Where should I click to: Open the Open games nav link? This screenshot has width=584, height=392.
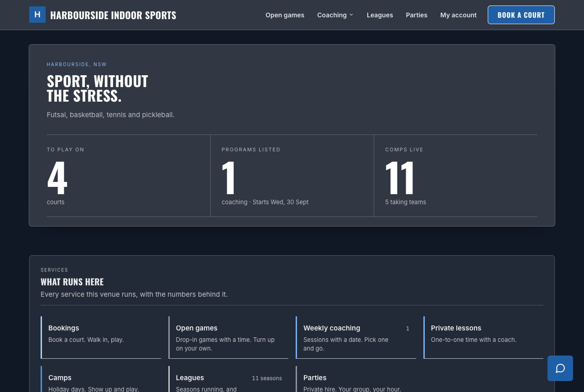285,15
